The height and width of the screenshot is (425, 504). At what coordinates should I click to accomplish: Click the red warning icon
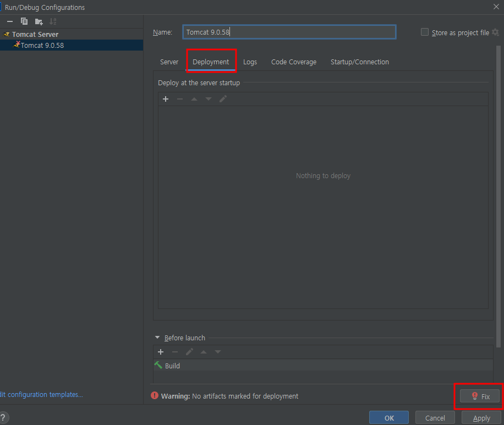tap(155, 396)
